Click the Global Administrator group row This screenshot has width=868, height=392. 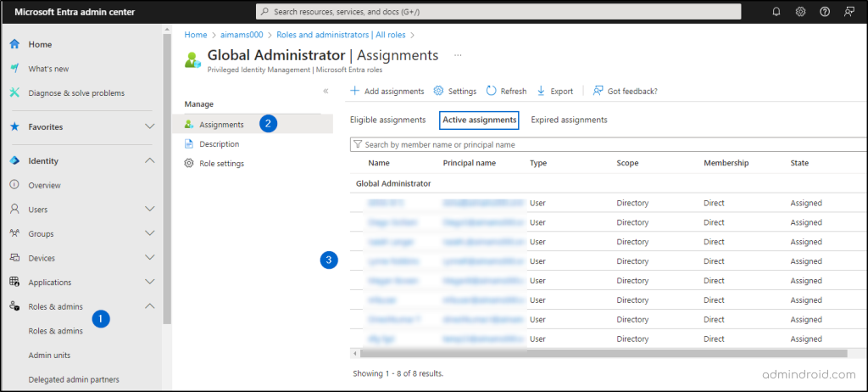pos(609,183)
